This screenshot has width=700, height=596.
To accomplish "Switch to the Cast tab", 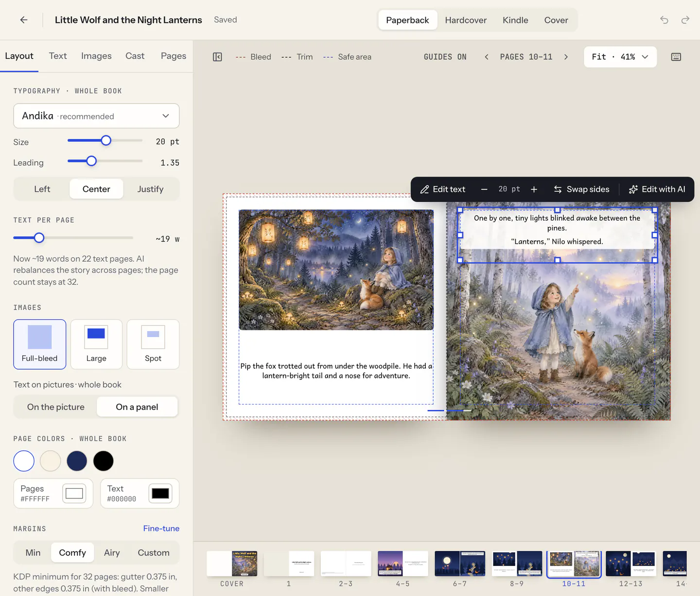I will [x=135, y=56].
